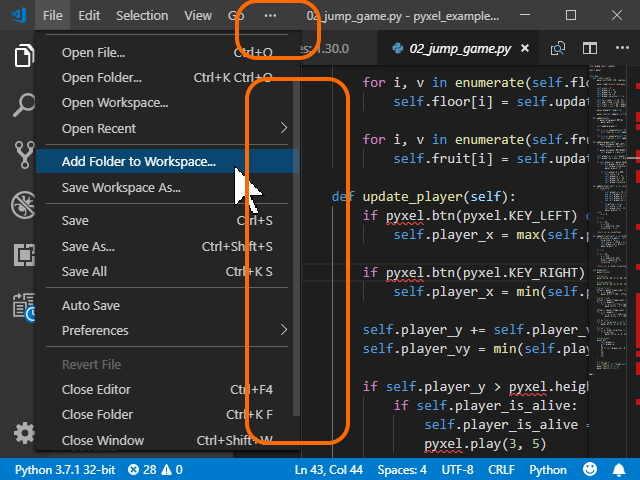
Task: Click the if self.player_is_alive: line
Action: pyautogui.click(x=485, y=406)
